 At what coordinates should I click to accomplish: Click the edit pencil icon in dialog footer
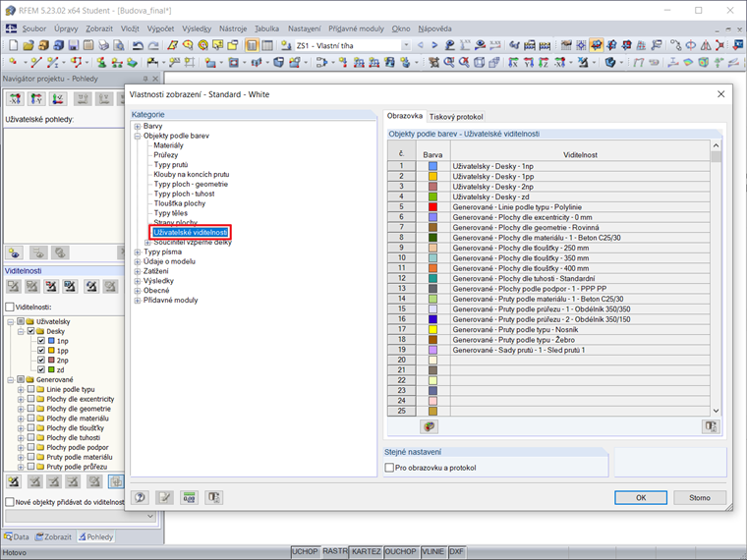click(x=164, y=498)
